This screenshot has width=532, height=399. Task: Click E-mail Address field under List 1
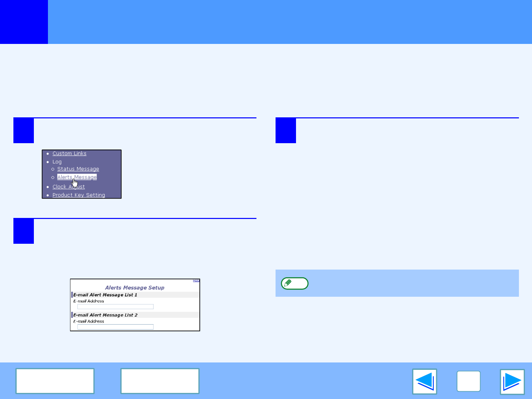115,307
